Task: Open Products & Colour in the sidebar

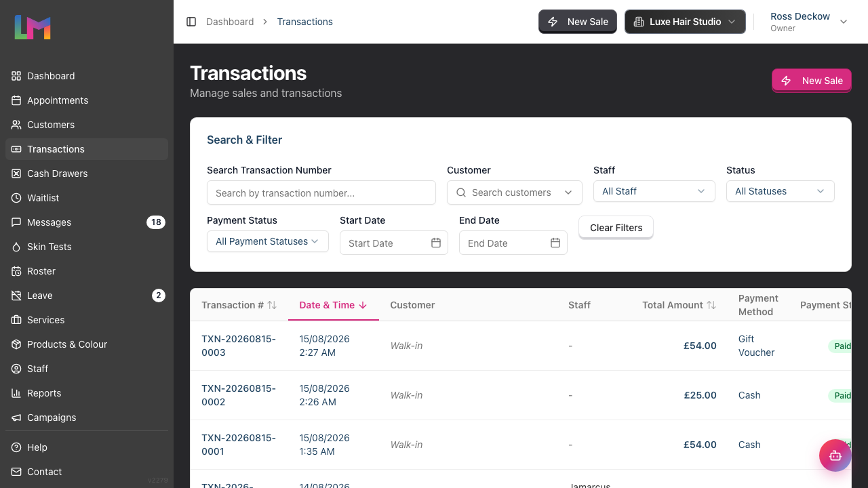Action: click(87, 344)
